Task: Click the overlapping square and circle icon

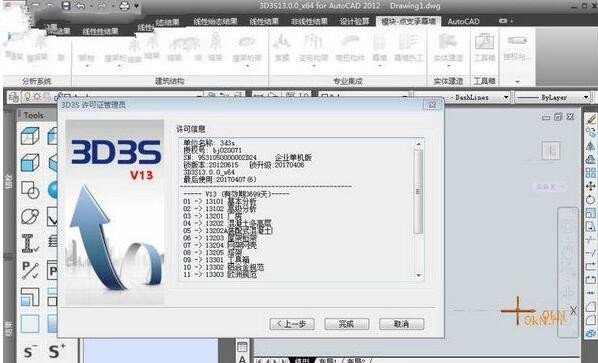Action: [x=30, y=190]
